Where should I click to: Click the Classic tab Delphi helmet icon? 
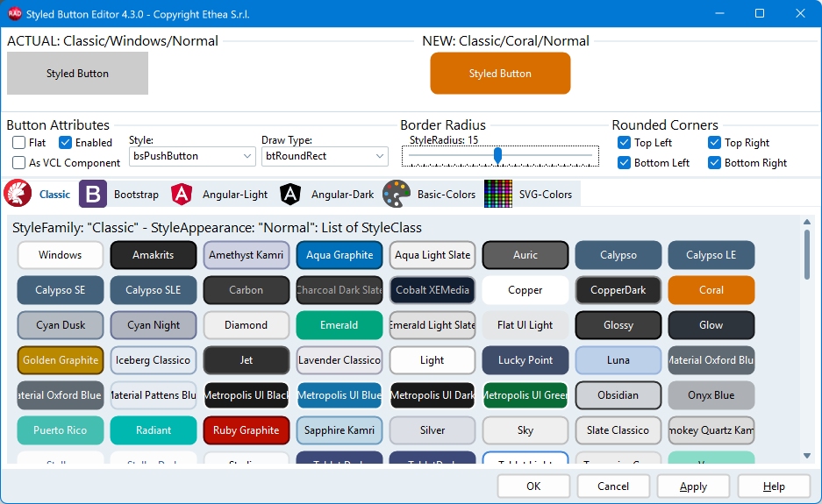tap(18, 194)
